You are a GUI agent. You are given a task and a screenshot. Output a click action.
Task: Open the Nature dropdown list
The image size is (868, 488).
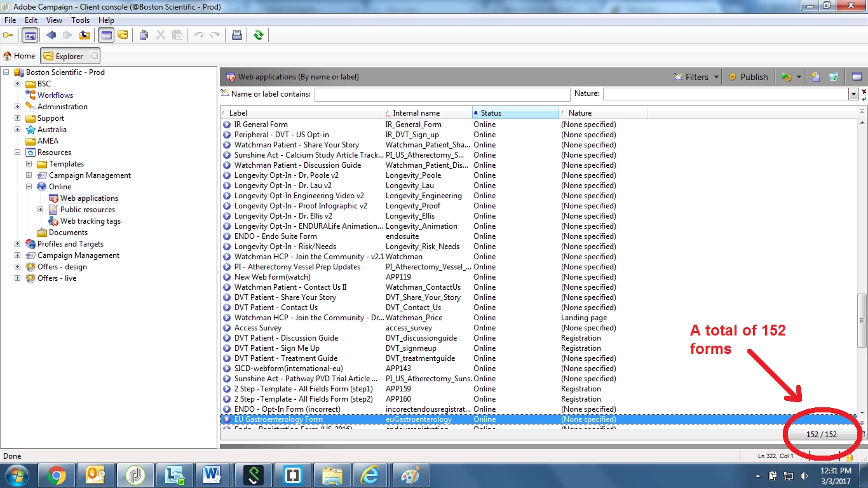click(x=853, y=94)
